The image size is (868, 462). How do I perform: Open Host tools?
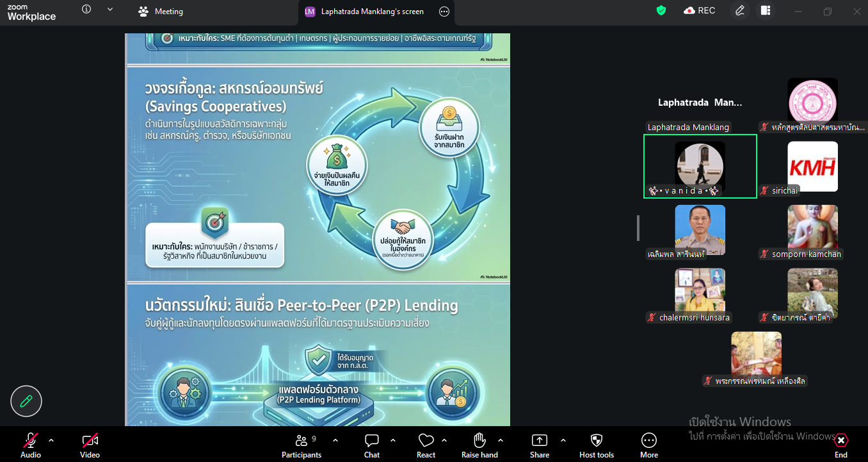(596, 444)
